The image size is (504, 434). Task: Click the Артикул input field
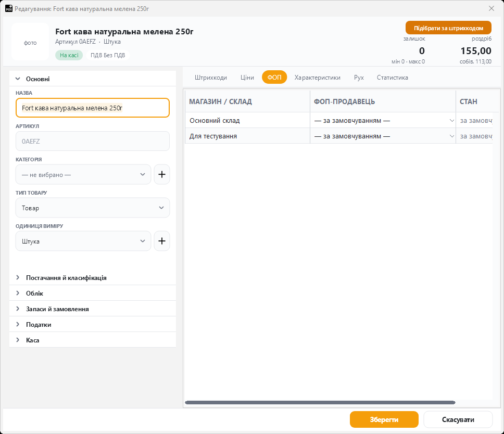click(x=93, y=141)
